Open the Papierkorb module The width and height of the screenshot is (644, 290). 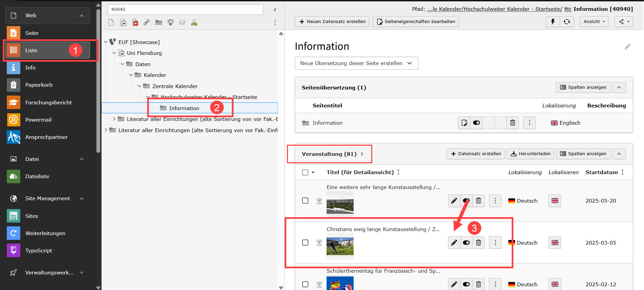point(39,85)
